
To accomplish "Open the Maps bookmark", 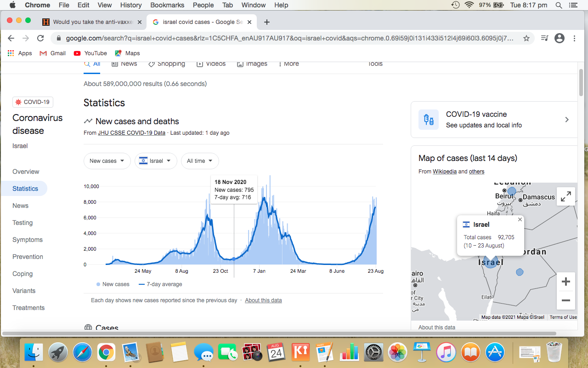I will [x=127, y=53].
